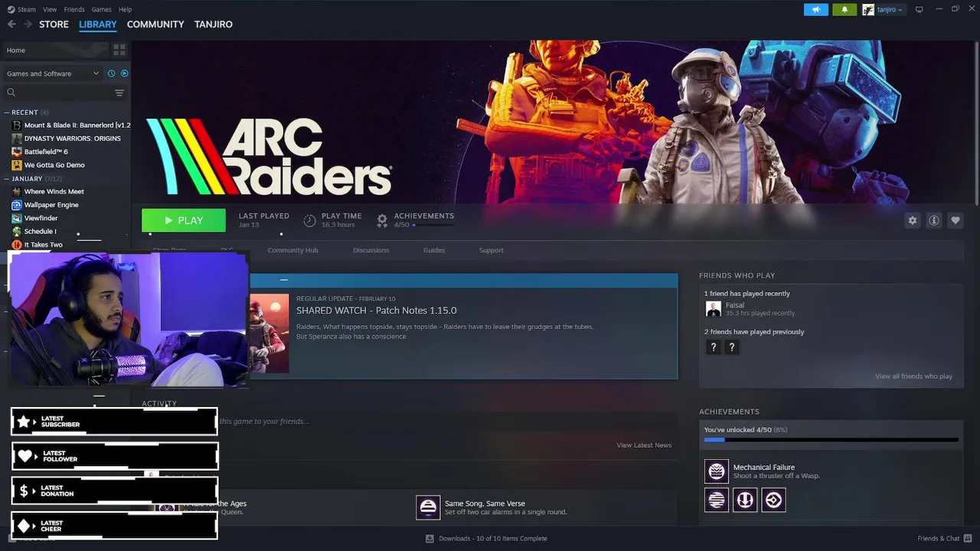This screenshot has height=551, width=980.
Task: Toggle sort by recent activity clock
Action: coord(112,73)
